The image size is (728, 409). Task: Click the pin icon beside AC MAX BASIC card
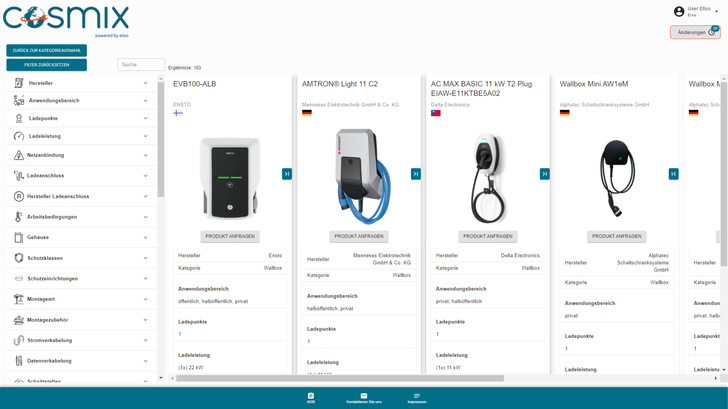pos(545,174)
